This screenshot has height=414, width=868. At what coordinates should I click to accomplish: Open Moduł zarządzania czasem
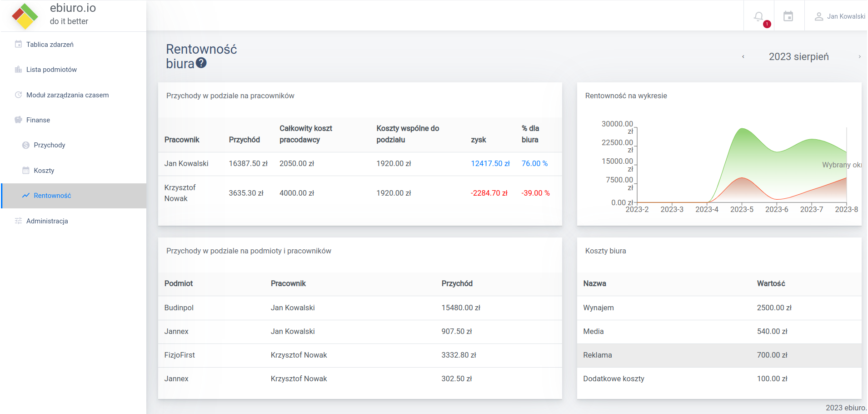tap(67, 95)
